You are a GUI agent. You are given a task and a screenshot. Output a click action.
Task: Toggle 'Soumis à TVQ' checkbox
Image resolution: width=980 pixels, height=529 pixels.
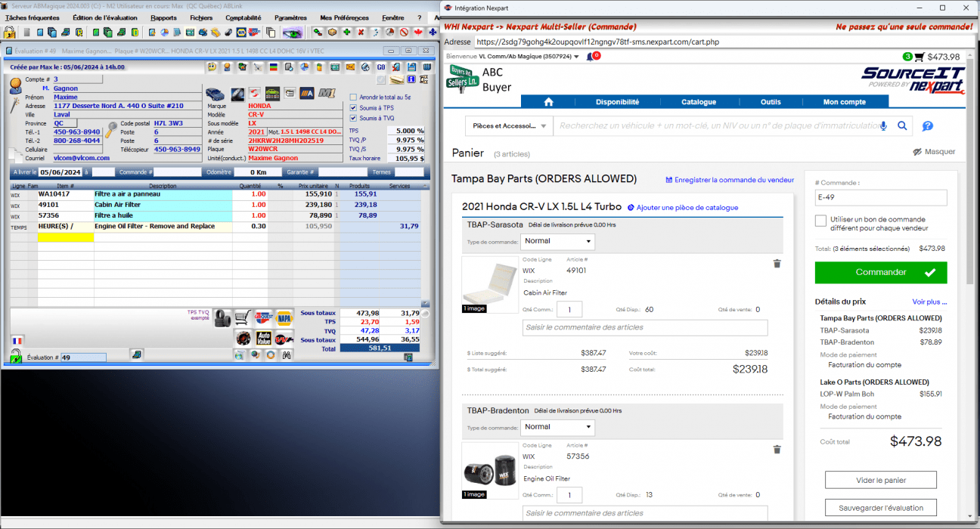pyautogui.click(x=353, y=118)
